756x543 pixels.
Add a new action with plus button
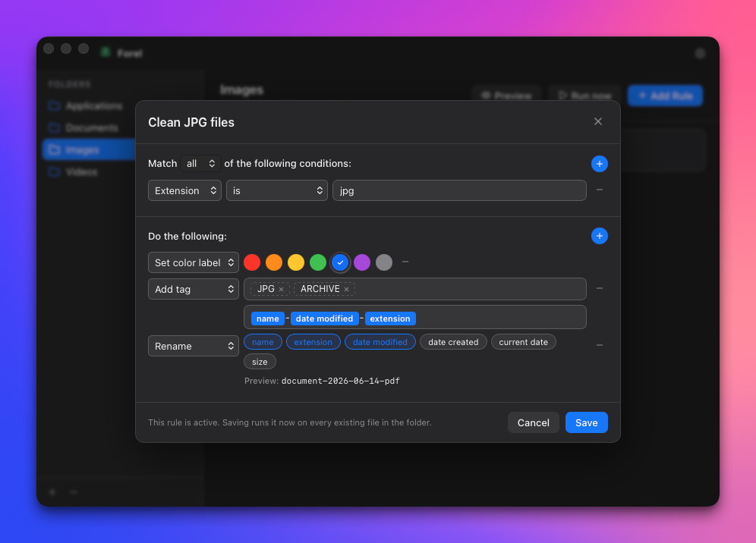pyautogui.click(x=600, y=236)
